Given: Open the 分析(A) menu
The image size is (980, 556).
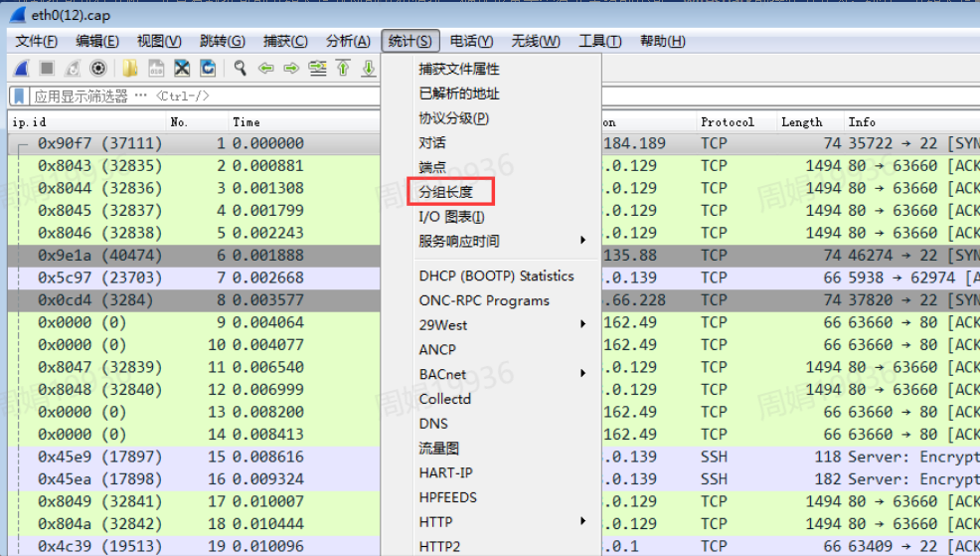Looking at the screenshot, I should pos(347,41).
